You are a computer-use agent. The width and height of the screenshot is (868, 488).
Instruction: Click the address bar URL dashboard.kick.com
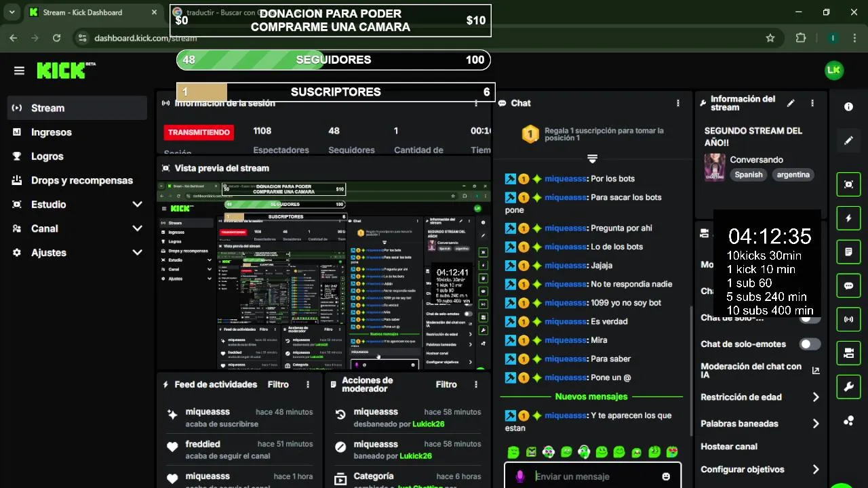click(x=145, y=38)
